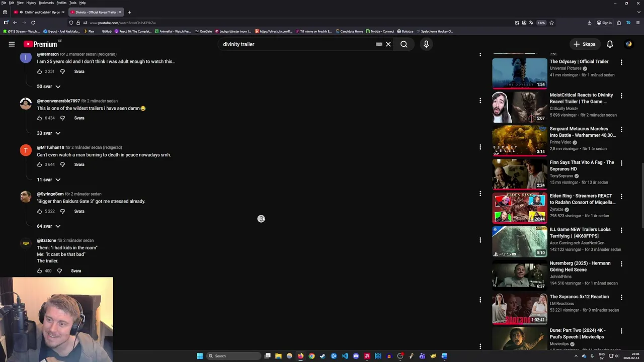Open YouTube notifications bell

(610, 44)
